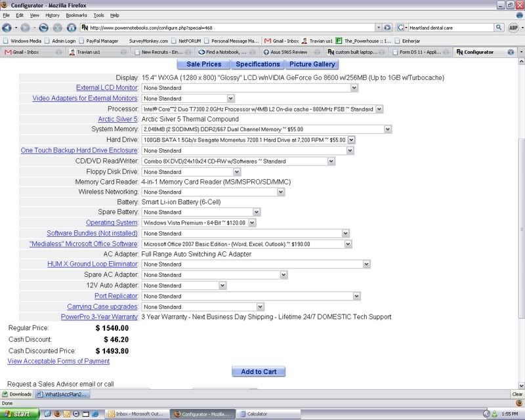Click the Add to Cart button
Viewport: 525px width, 420px height.
[259, 372]
